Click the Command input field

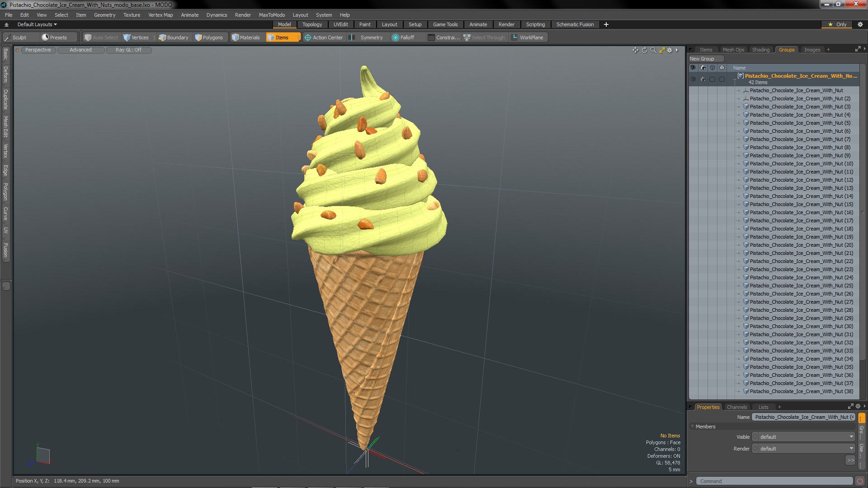774,481
